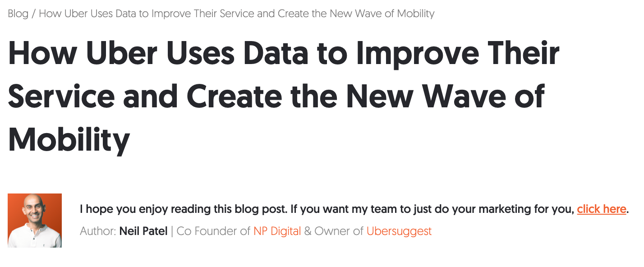Open the orange "click here" link

[602, 209]
